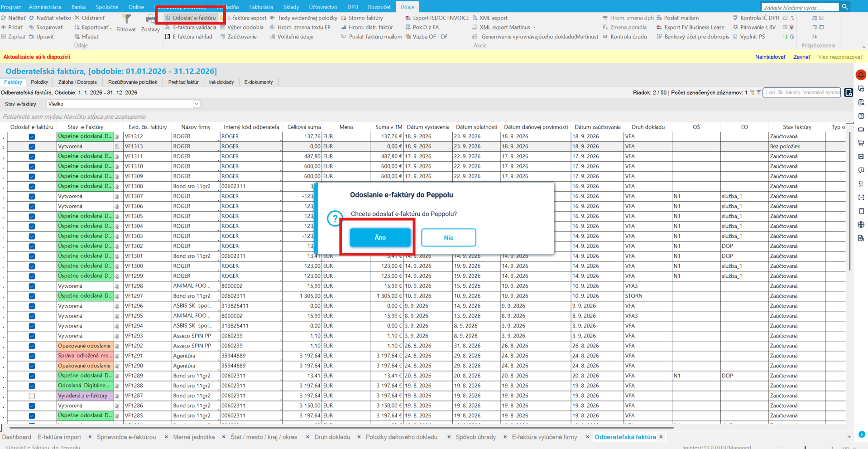Click Načítať refresh icon

coord(4,18)
